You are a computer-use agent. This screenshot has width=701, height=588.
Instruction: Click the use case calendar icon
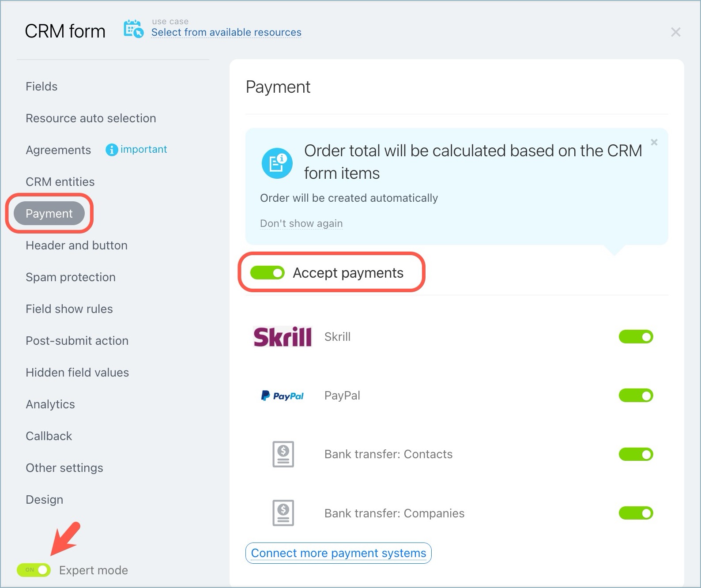coord(133,29)
